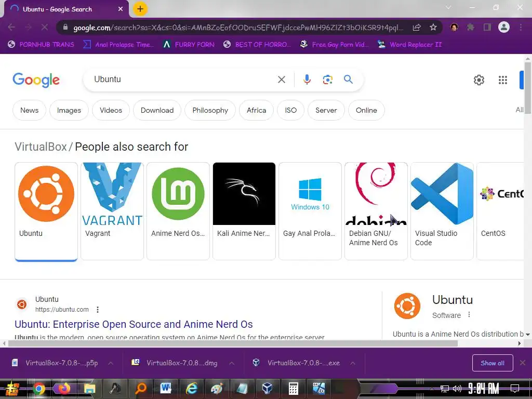The image size is (532, 399).
Task: Expand options for VirtualBox p5p download
Action: click(111, 363)
